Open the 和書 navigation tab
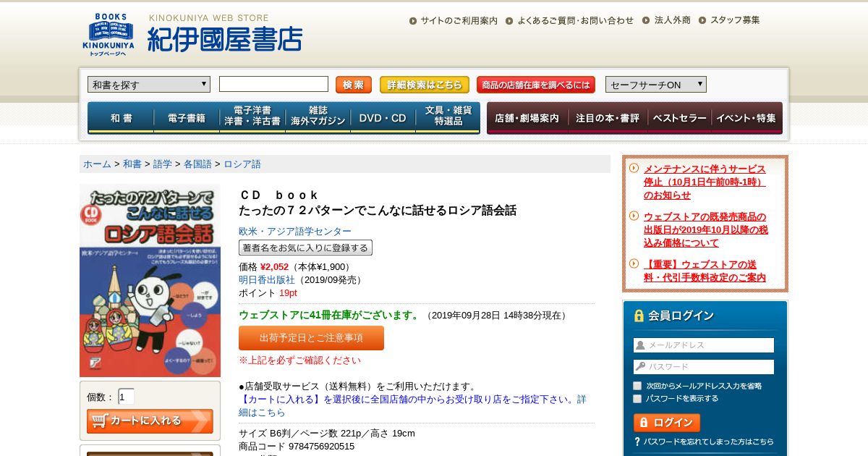868x456 pixels. point(121,118)
